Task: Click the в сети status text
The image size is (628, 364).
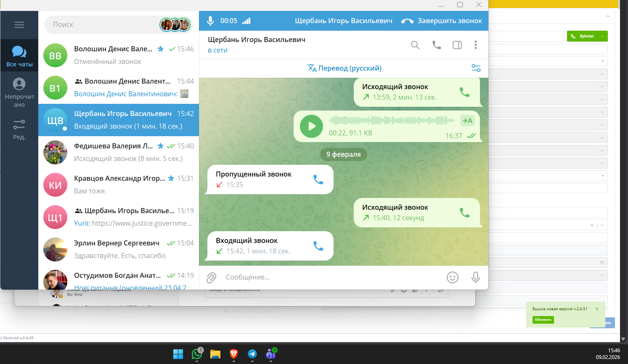Action: 217,50
